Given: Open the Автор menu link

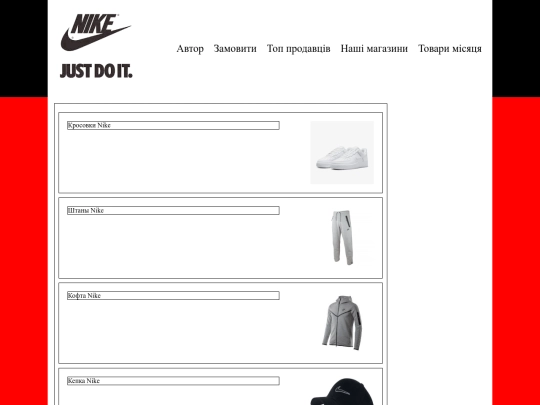Looking at the screenshot, I should point(190,49).
